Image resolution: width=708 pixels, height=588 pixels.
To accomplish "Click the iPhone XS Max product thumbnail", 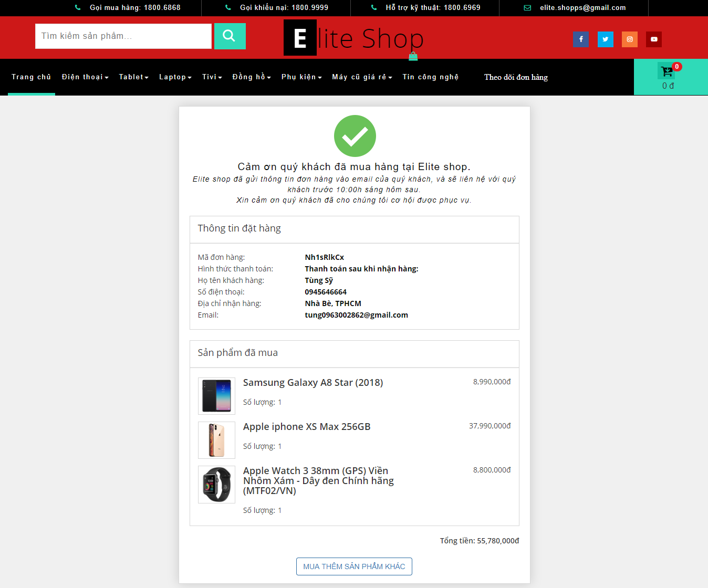I will click(216, 440).
